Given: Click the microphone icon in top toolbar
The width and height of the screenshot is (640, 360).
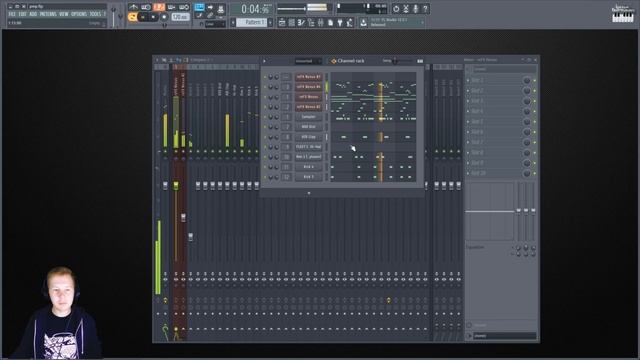Looking at the screenshot, I should click(416, 8).
